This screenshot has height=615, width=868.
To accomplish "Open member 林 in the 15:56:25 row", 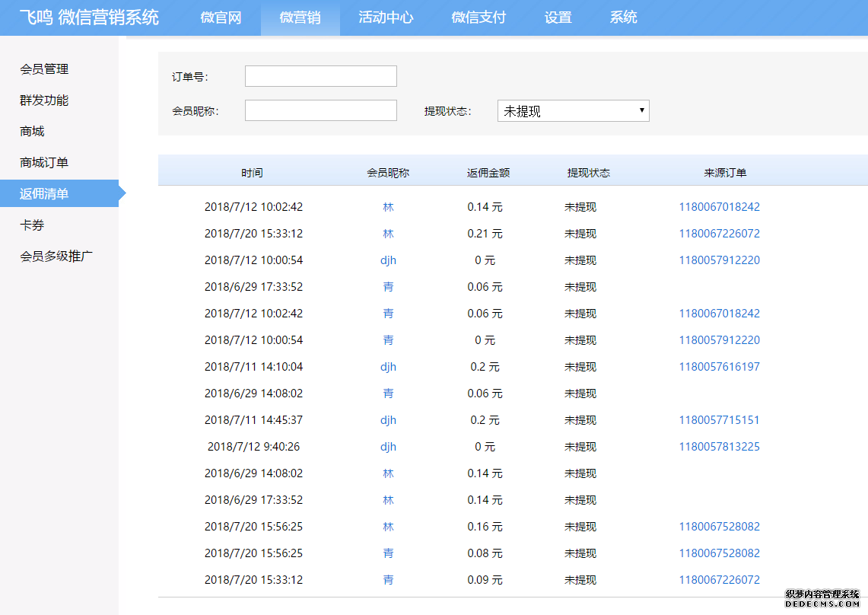I will (x=388, y=527).
